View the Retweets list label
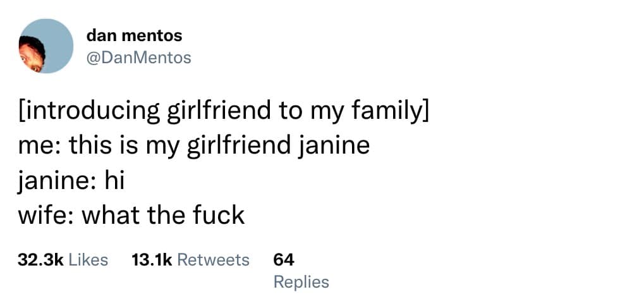The width and height of the screenshot is (644, 306). (x=213, y=259)
